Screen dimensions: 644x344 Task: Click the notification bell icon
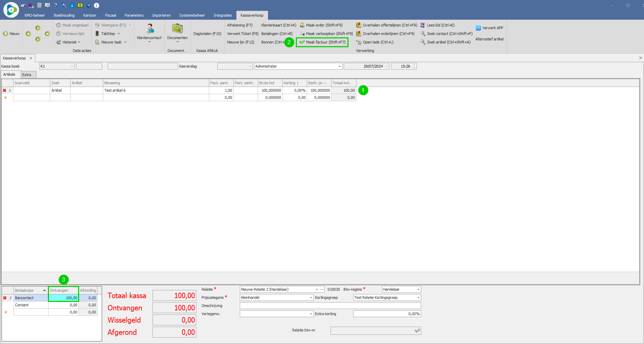tap(88, 5)
